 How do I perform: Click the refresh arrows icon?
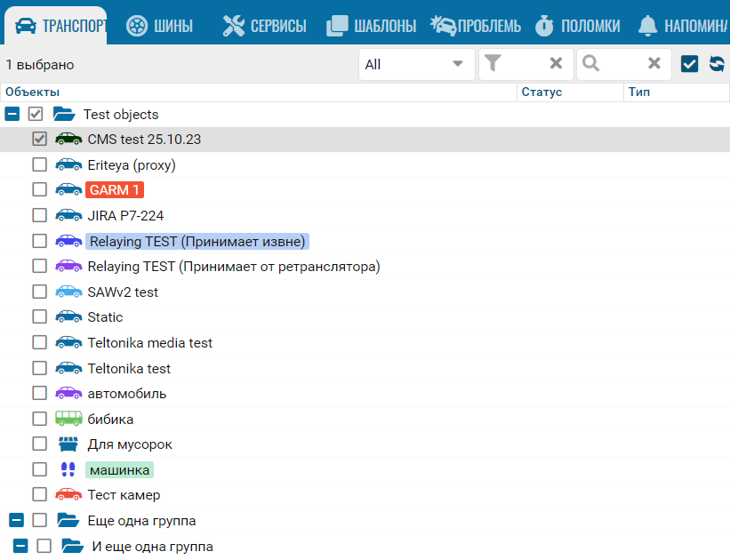click(x=717, y=64)
